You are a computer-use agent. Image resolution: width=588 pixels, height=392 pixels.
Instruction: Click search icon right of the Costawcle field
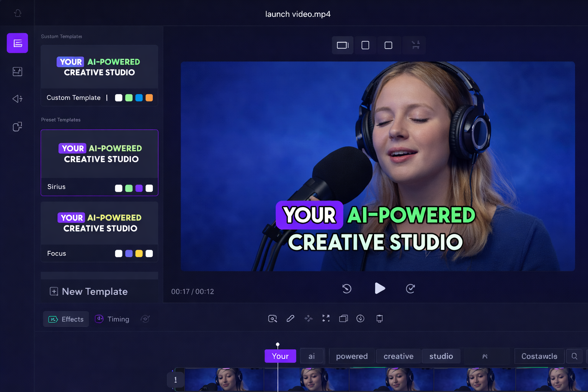point(574,356)
